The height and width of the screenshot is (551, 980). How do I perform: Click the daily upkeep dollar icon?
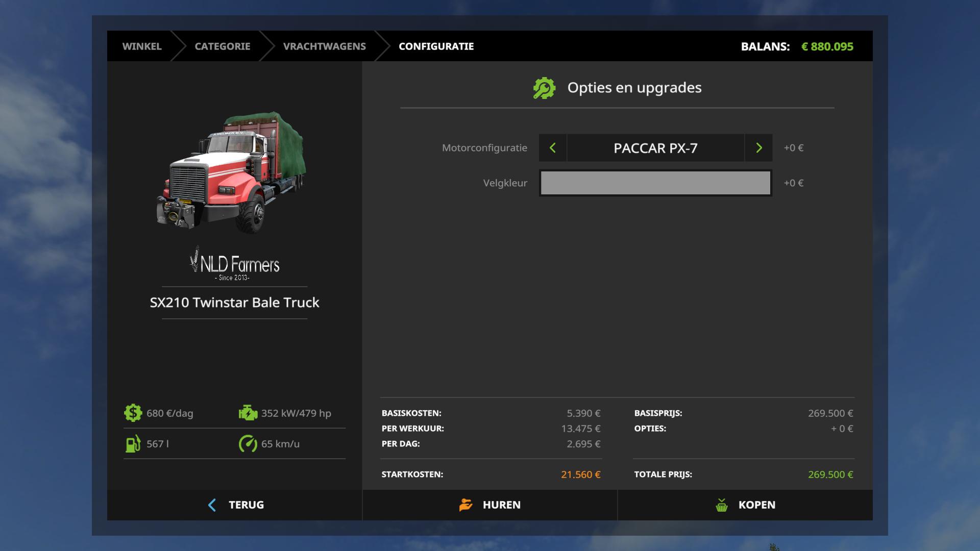click(133, 413)
